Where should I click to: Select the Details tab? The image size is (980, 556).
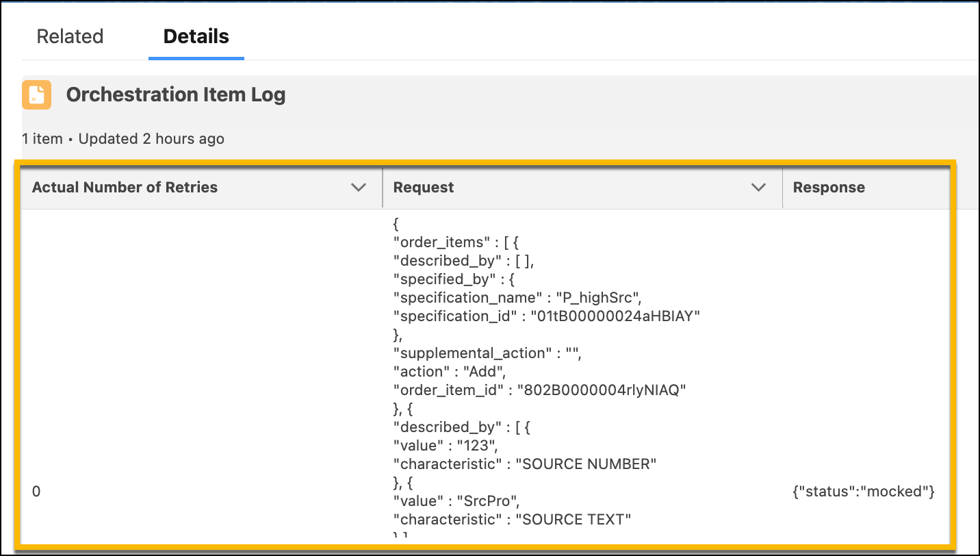(196, 36)
